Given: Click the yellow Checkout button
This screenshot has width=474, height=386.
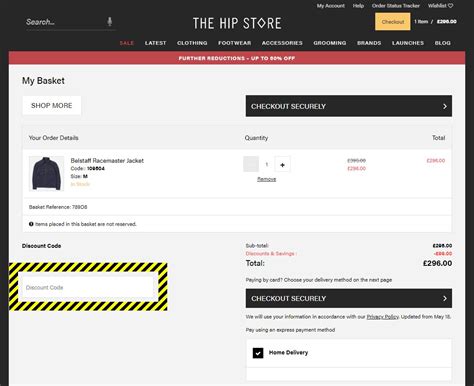Looking at the screenshot, I should click(393, 22).
